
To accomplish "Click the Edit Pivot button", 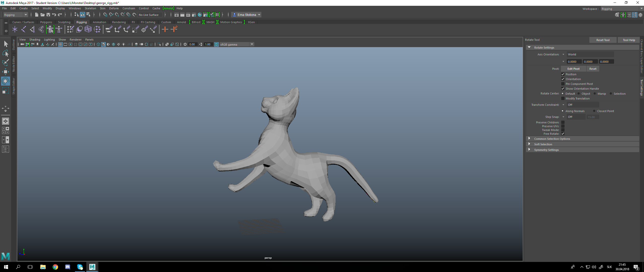I will coord(573,69).
